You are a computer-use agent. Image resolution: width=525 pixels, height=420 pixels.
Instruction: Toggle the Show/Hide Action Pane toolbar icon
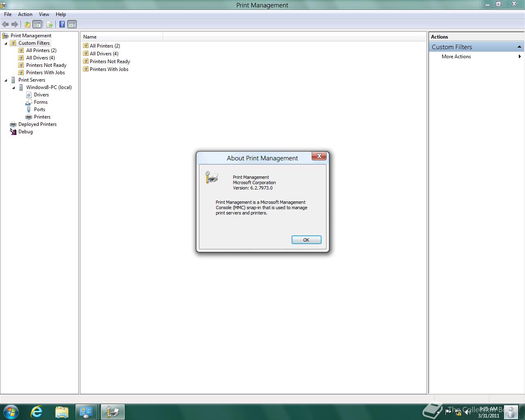coord(72,25)
